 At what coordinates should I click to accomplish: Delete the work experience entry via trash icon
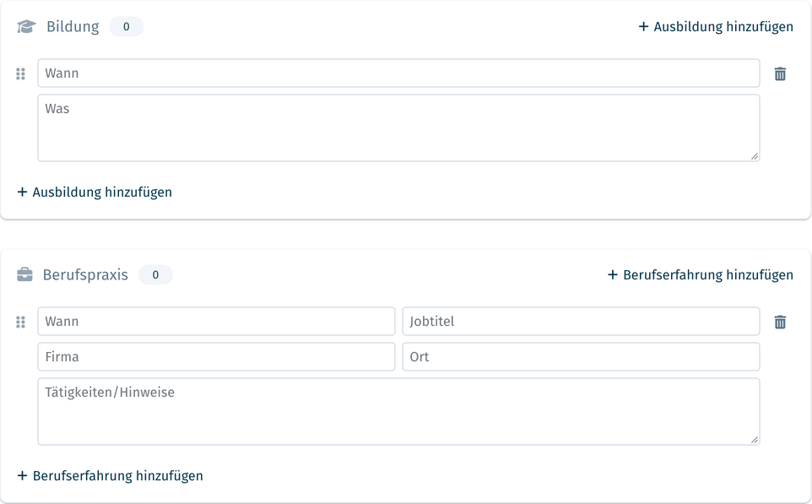click(x=780, y=322)
